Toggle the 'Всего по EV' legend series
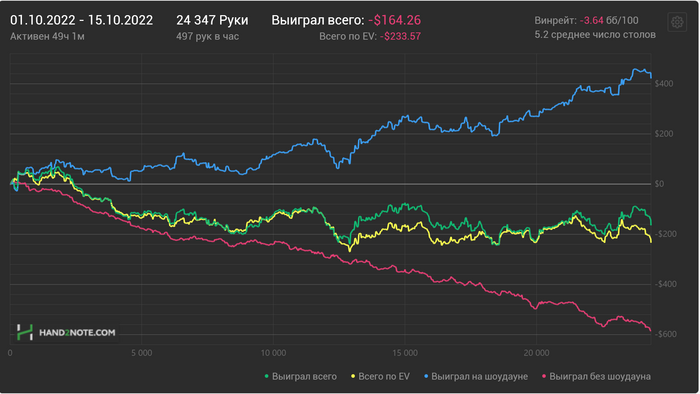This screenshot has height=394, width=700. (380, 377)
